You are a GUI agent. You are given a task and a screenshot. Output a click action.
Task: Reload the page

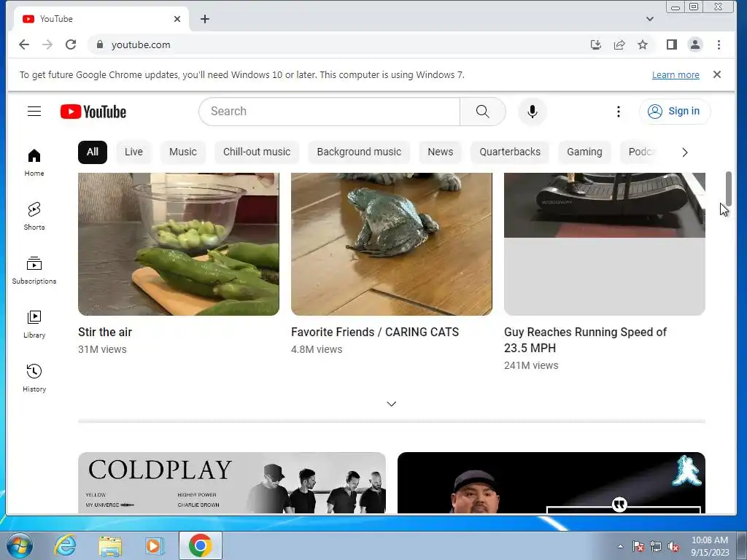click(x=71, y=44)
